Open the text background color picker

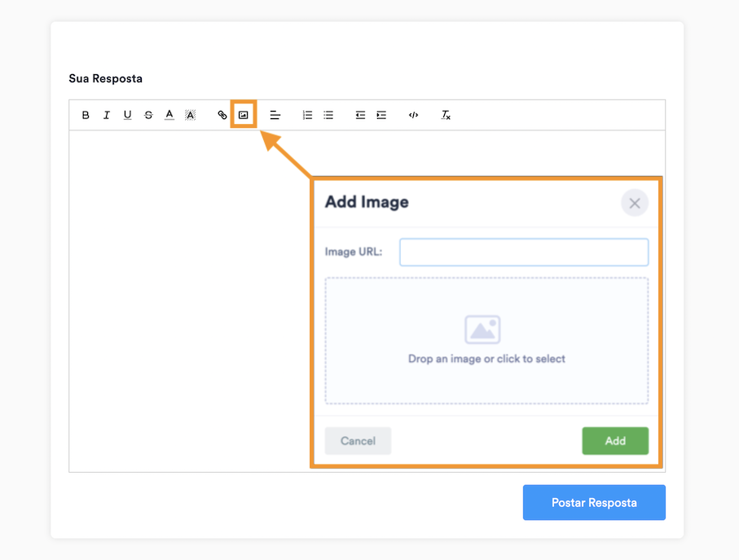[x=191, y=115]
